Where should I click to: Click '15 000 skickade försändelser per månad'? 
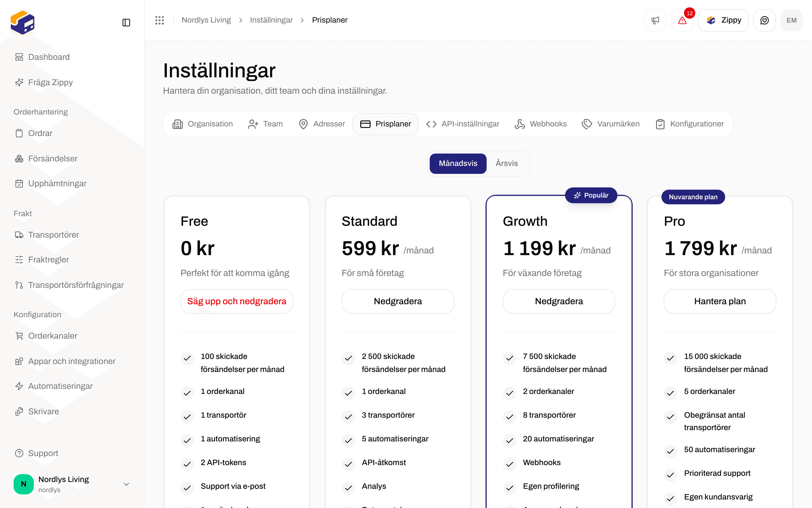(x=725, y=363)
